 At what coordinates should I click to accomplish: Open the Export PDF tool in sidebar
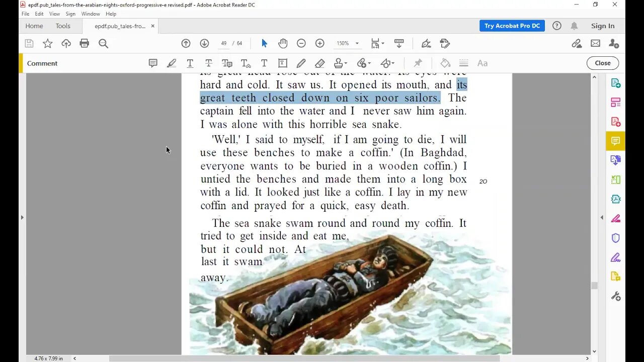[616, 83]
